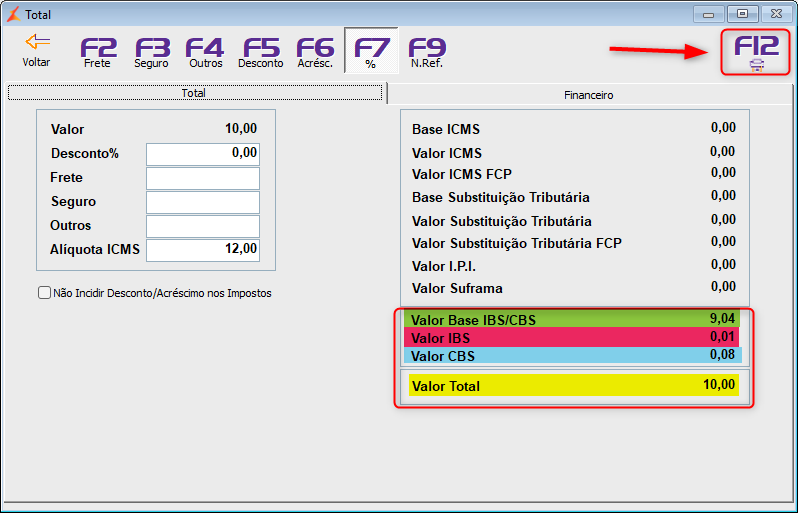
Task: Choose the F4 Outros icon
Action: pos(205,53)
